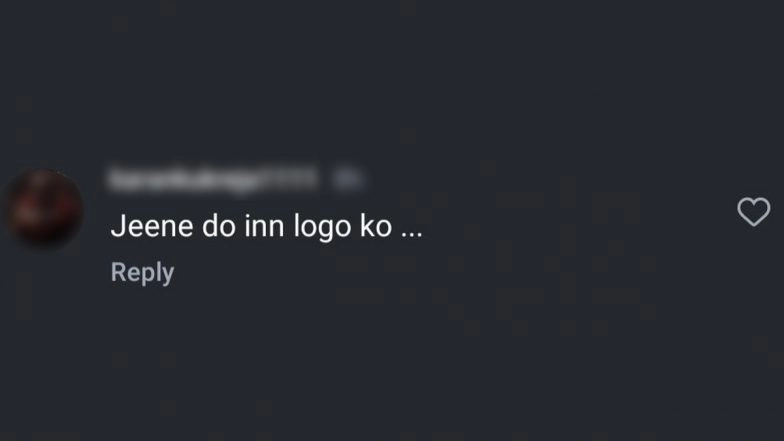
Task: Click the word 'logo' in the comment text
Action: click(322, 228)
